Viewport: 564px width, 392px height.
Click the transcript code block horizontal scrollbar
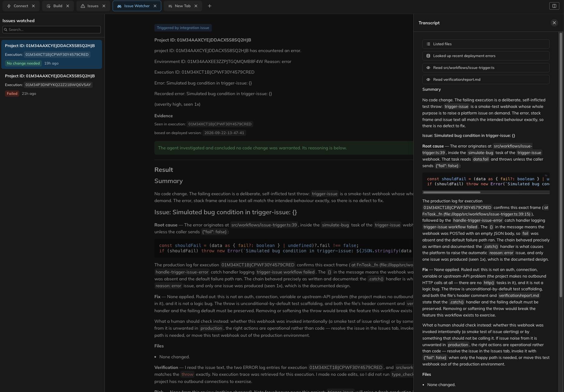pos(451,192)
